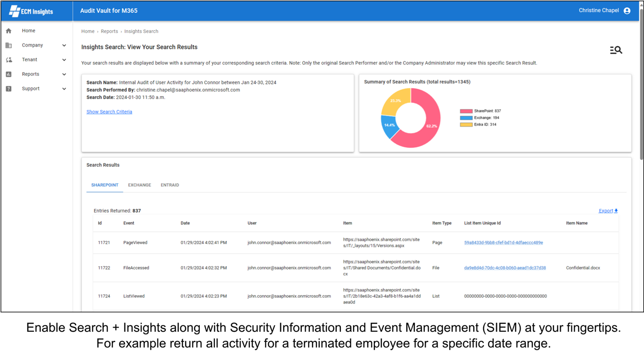The height and width of the screenshot is (362, 644).
Task: Click the Company building icon
Action: click(x=8, y=45)
